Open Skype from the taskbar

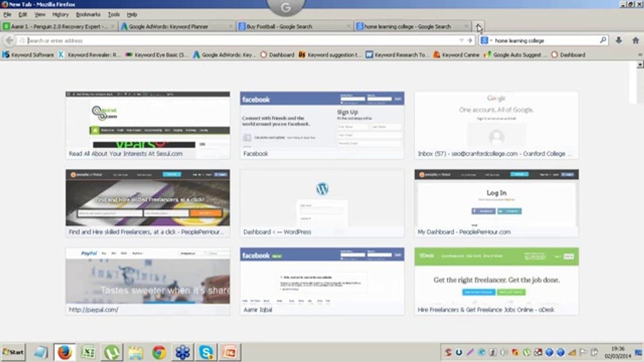pyautogui.click(x=206, y=352)
